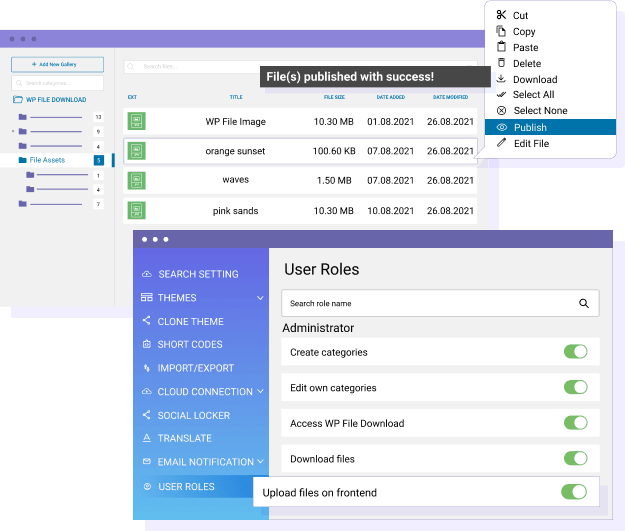Click the file icon beside orange sunset

click(x=137, y=151)
